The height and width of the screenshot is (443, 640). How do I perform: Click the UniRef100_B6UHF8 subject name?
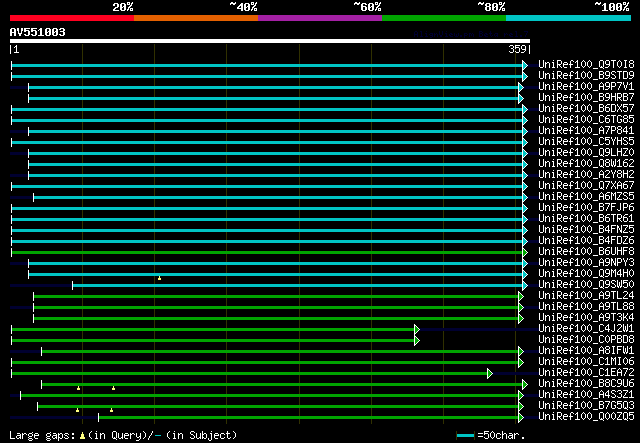click(586, 252)
